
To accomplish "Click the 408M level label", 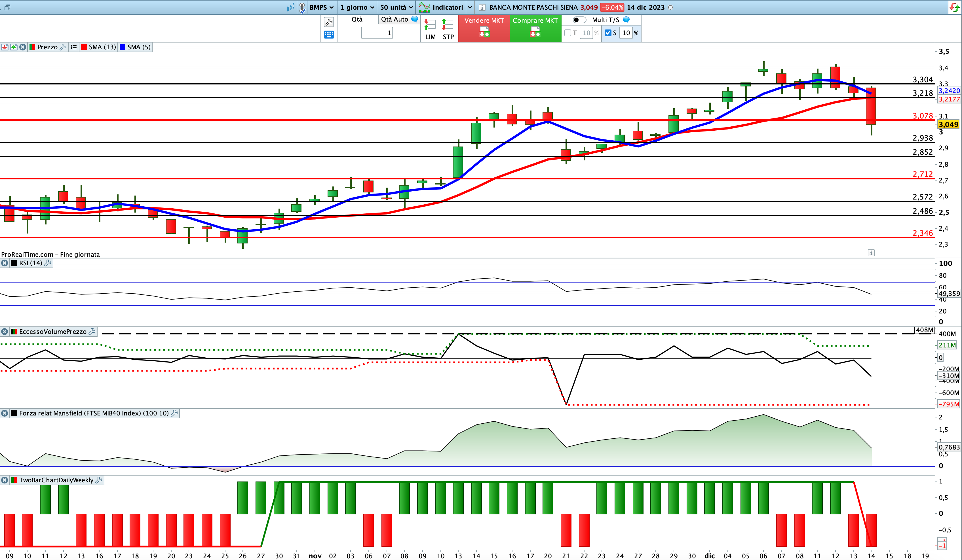I will (x=924, y=330).
